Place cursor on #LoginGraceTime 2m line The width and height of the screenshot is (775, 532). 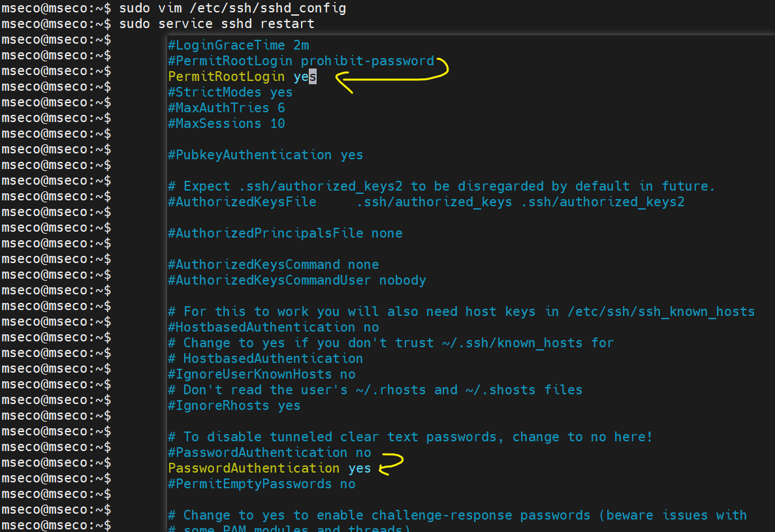point(238,45)
